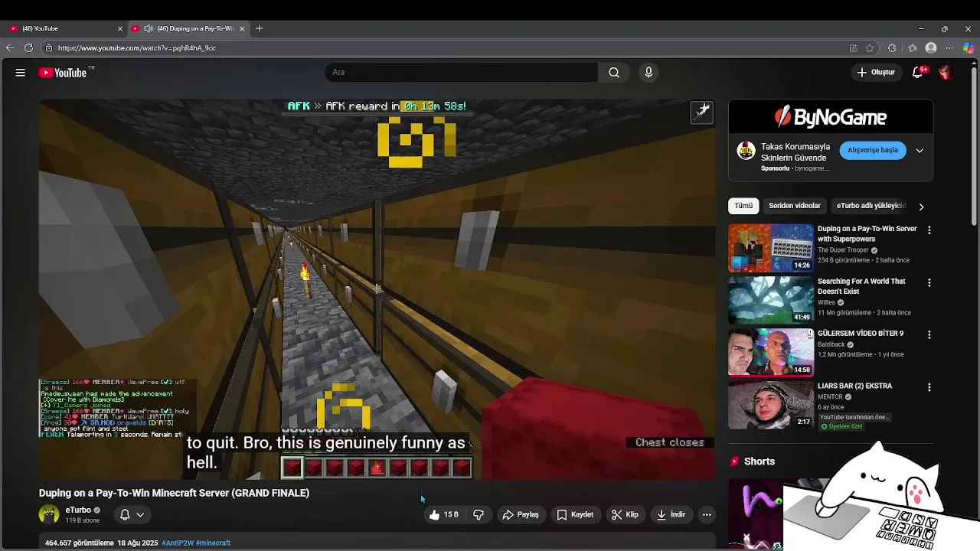The height and width of the screenshot is (551, 980).
Task: Click the Baldiback channel name
Action: pyautogui.click(x=831, y=344)
